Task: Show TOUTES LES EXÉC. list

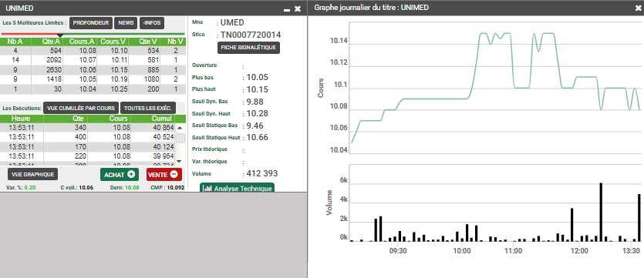Action: coord(148,109)
